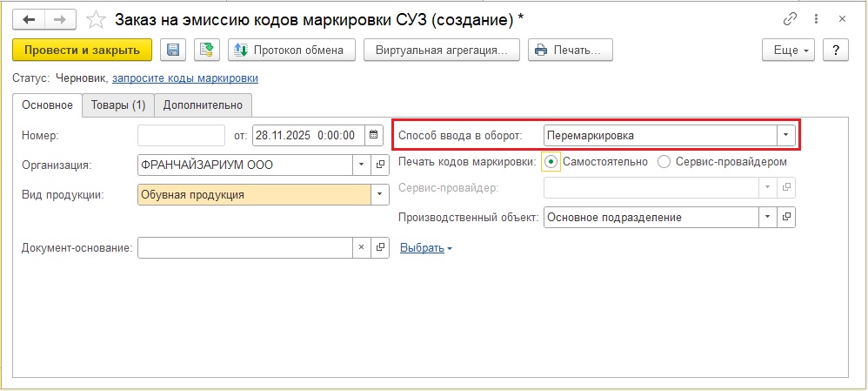Follow the запросите коды маркировки link

pos(184,78)
